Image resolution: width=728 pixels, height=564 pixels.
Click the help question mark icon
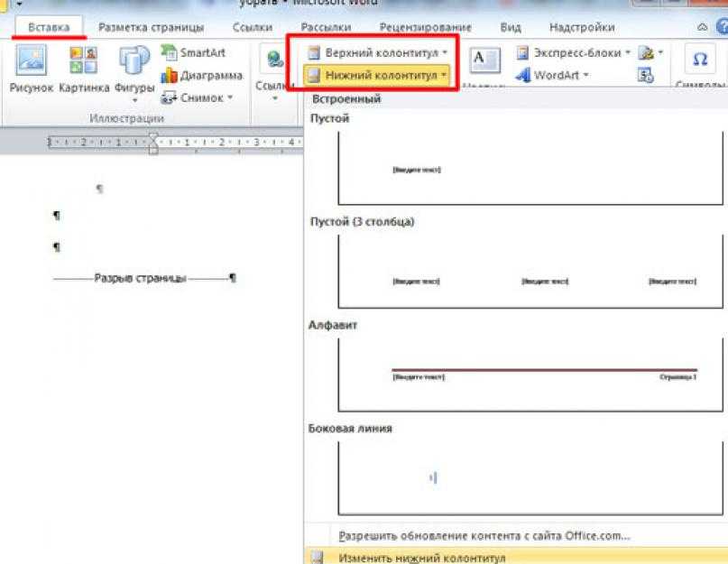(723, 26)
